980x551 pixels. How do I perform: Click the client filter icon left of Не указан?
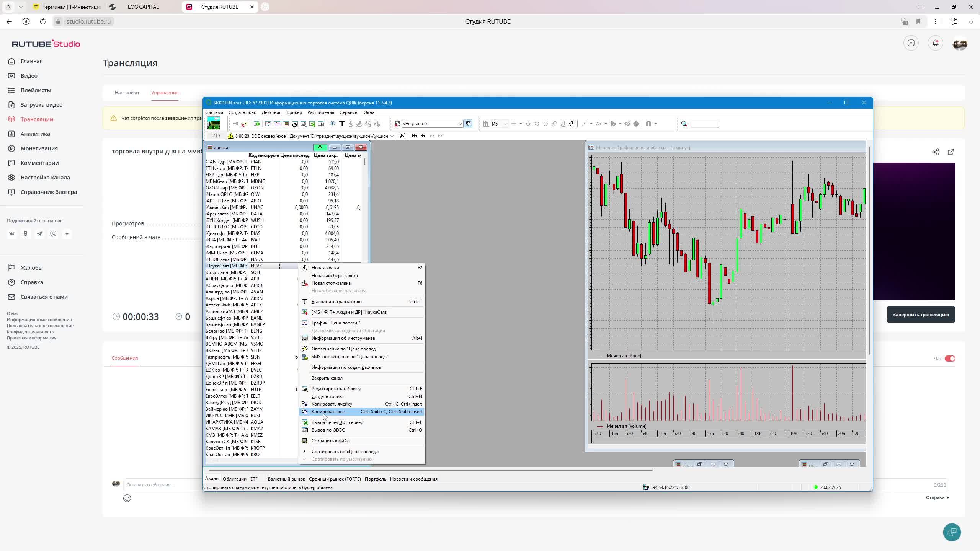point(397,124)
